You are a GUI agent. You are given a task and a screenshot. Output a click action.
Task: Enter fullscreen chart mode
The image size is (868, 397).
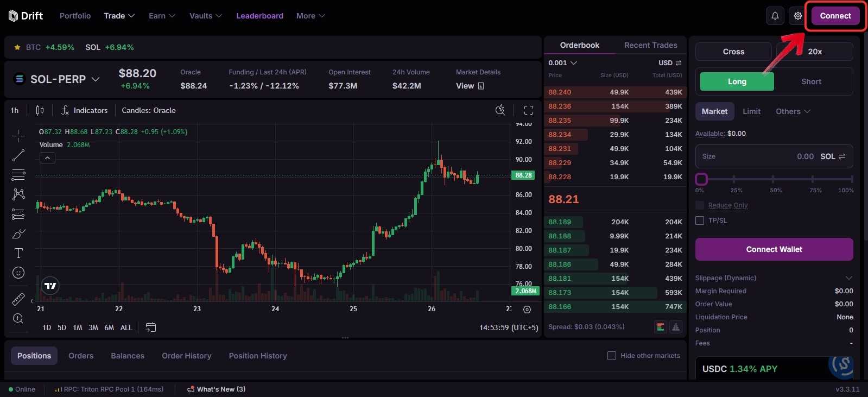tap(529, 110)
